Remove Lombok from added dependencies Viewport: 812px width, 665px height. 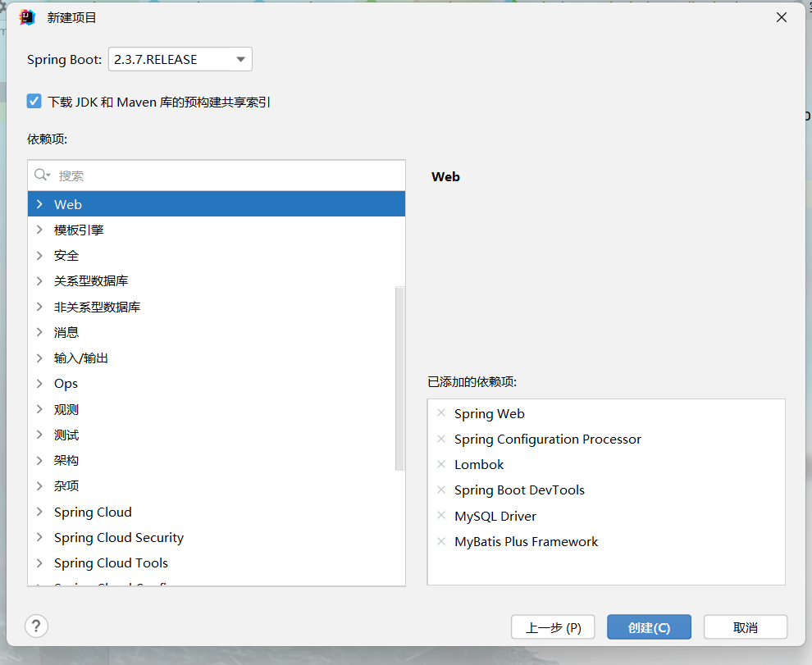tap(441, 464)
